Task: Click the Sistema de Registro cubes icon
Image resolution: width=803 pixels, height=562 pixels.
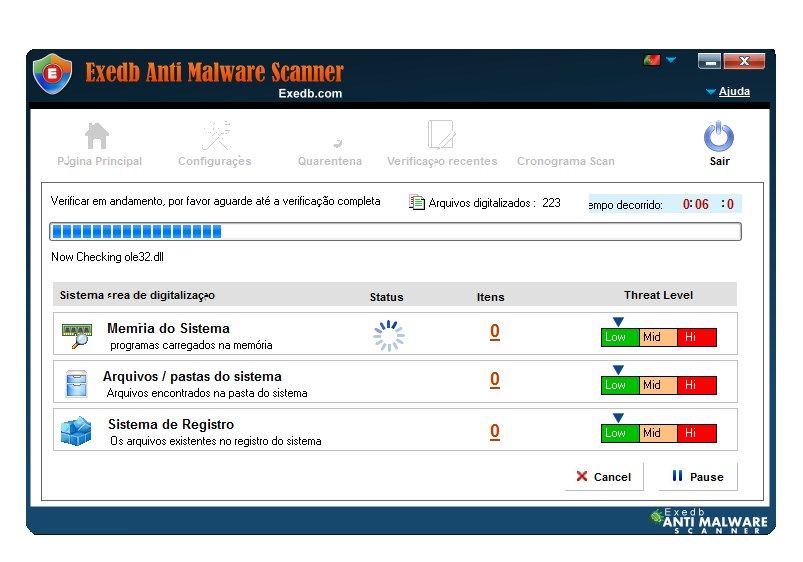Action: click(76, 431)
